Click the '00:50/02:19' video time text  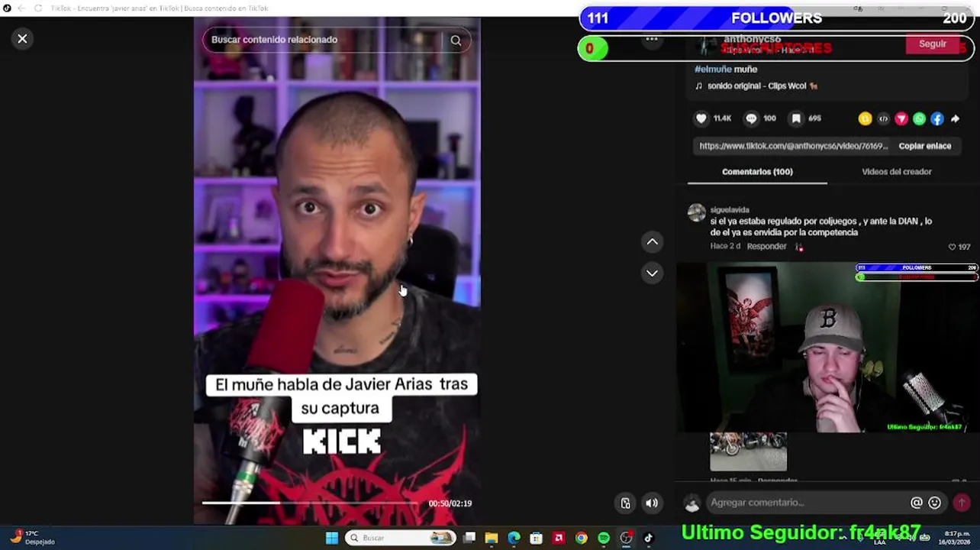[450, 503]
